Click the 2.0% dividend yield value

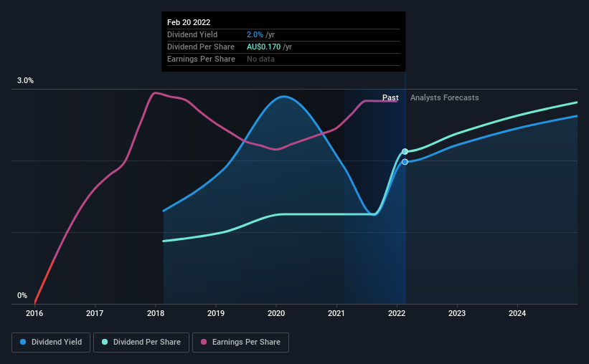[255, 34]
